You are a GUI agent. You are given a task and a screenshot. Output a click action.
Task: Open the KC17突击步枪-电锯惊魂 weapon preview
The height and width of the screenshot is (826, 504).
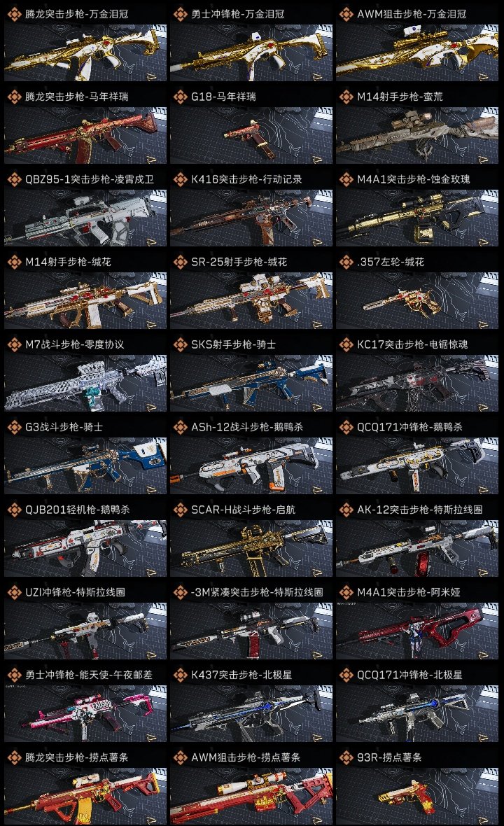pyautogui.click(x=417, y=383)
